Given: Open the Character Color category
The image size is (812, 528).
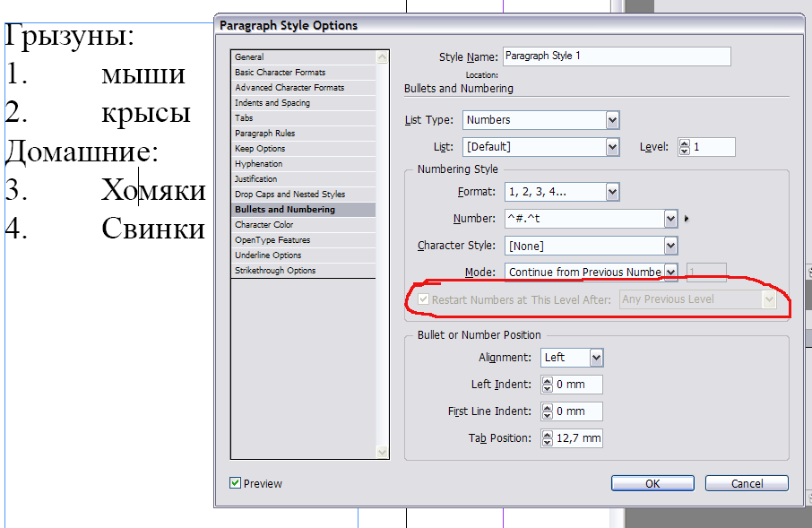Looking at the screenshot, I should pyautogui.click(x=304, y=225).
